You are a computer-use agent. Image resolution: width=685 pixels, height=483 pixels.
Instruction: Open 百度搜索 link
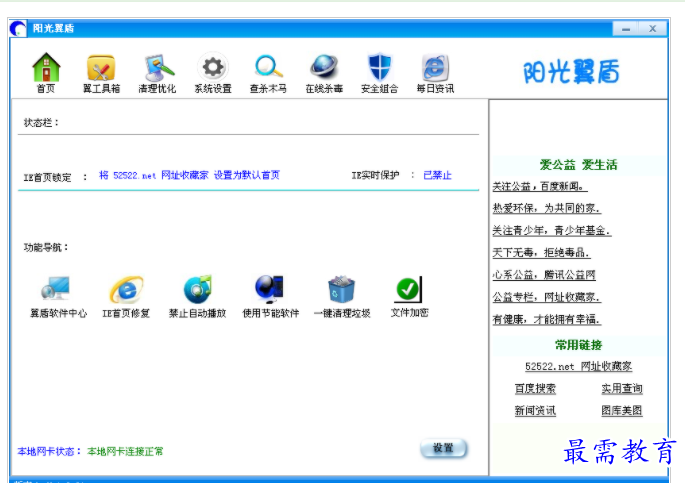(x=535, y=388)
